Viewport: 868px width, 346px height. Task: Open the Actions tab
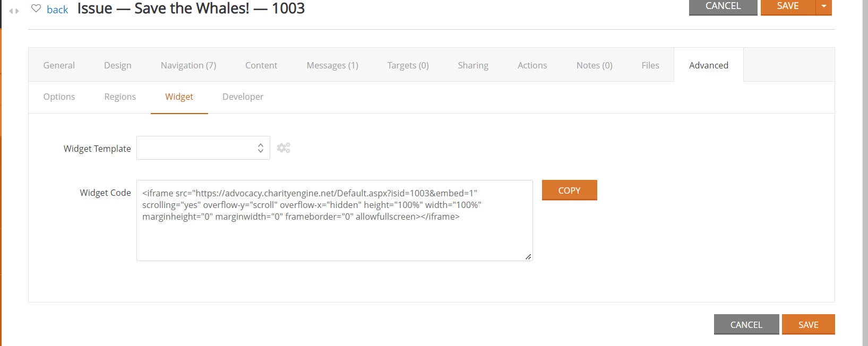point(532,65)
